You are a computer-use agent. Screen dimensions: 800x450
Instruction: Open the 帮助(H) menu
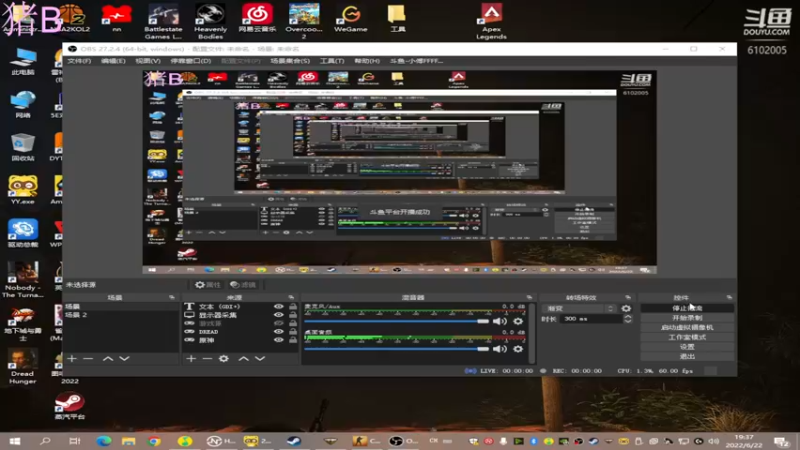(x=367, y=61)
